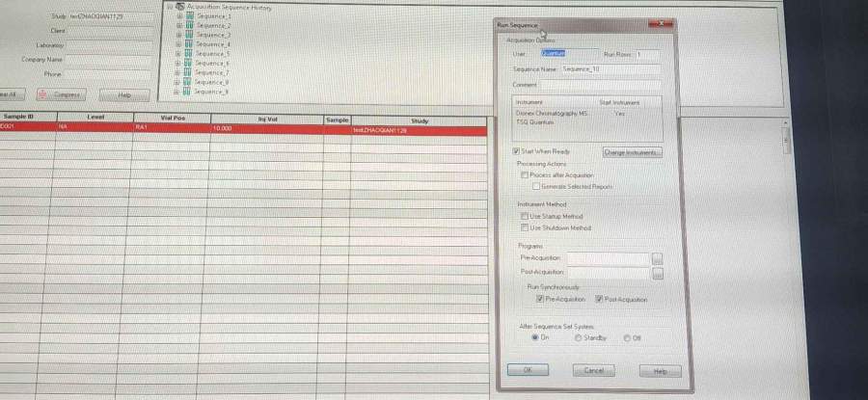Select Dionex Chromatography MS instrument row
This screenshot has width=868, height=400.
586,113
